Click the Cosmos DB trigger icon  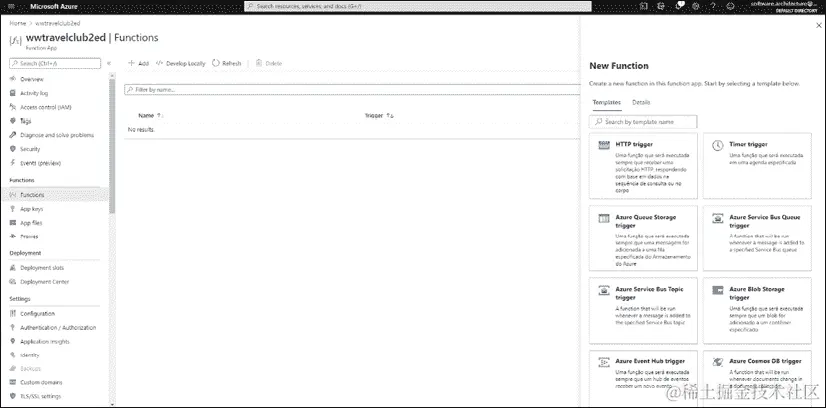pos(717,362)
